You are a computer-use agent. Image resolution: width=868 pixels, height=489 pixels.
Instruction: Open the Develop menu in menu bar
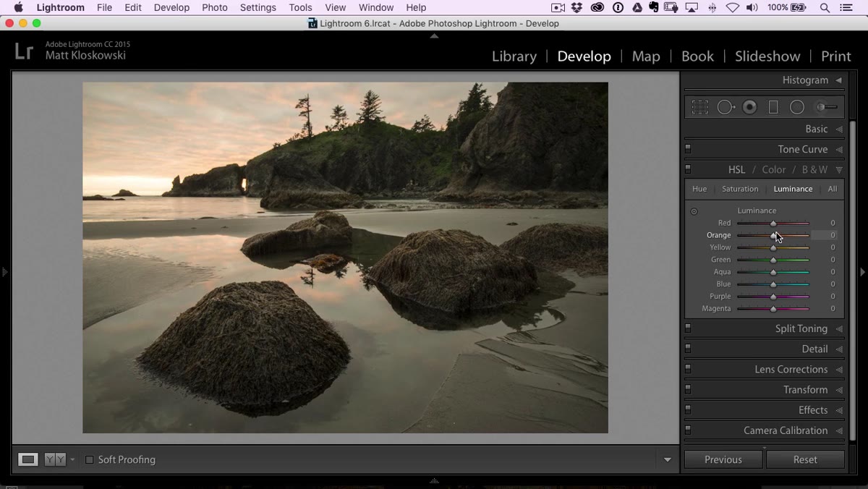[171, 8]
